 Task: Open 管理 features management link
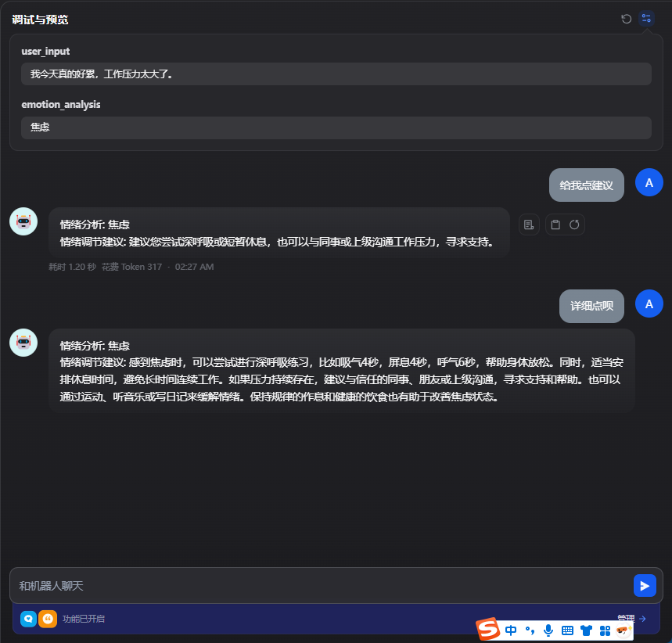pos(631,618)
